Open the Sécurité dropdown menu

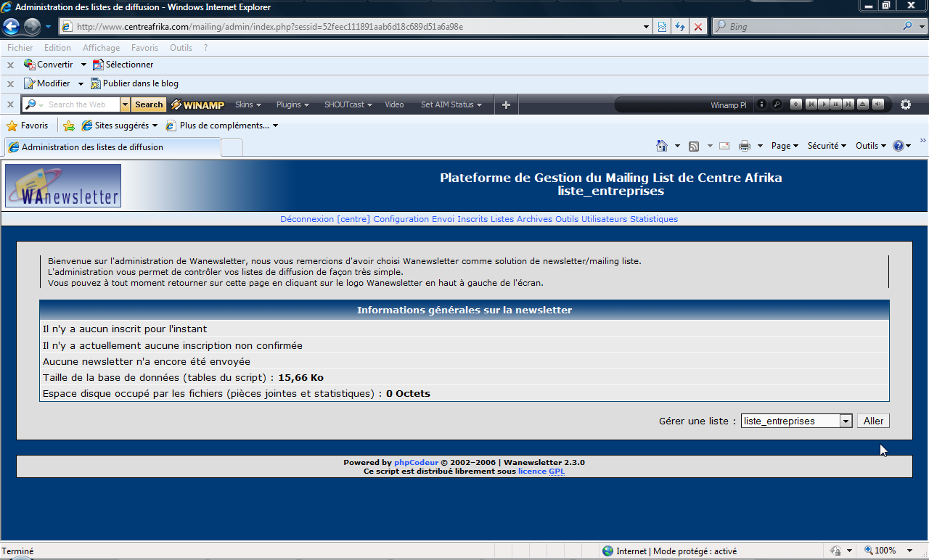point(827,146)
